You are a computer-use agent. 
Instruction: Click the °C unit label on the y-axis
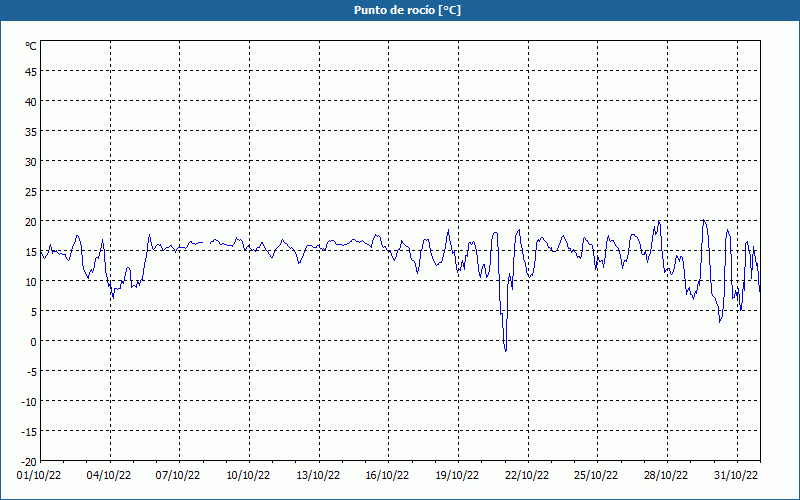coord(31,46)
